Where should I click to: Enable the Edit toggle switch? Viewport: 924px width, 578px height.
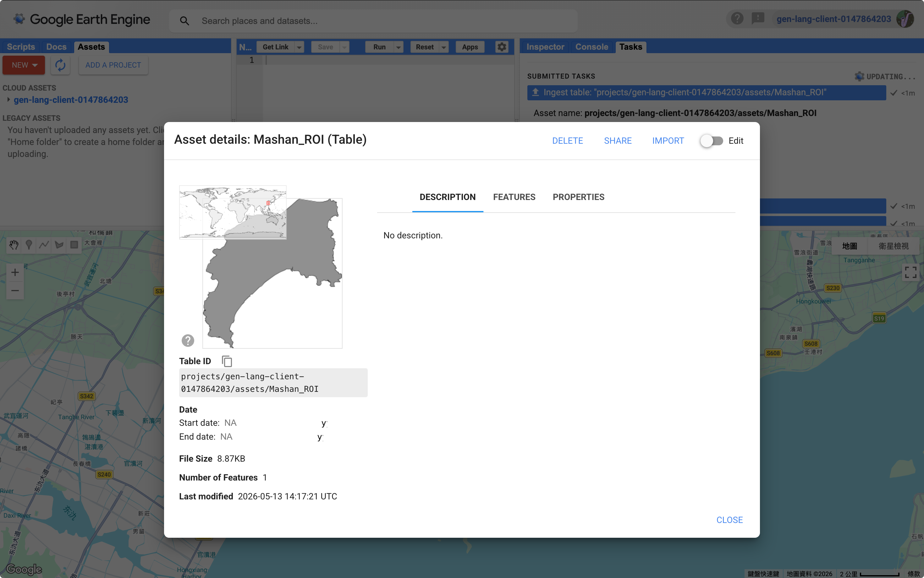pos(712,141)
